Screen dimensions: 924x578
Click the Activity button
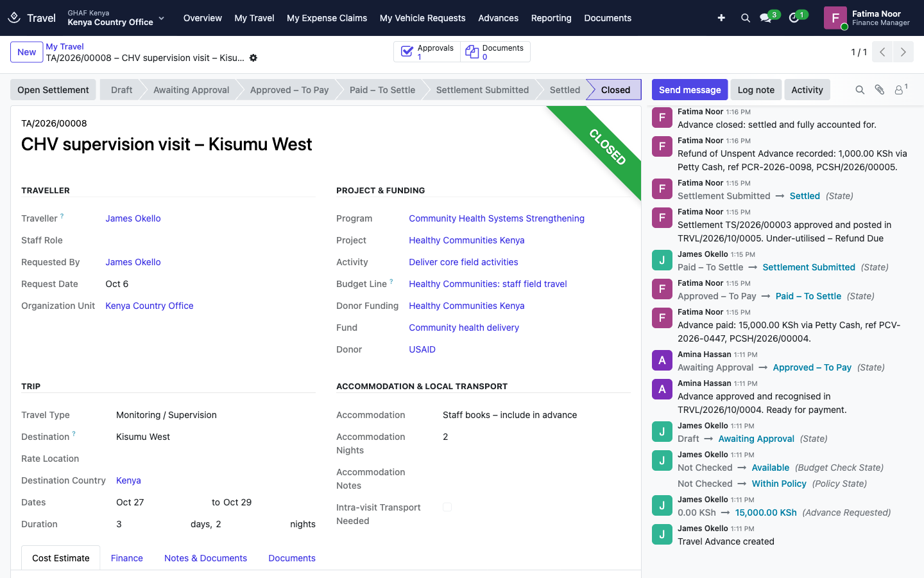(x=807, y=90)
